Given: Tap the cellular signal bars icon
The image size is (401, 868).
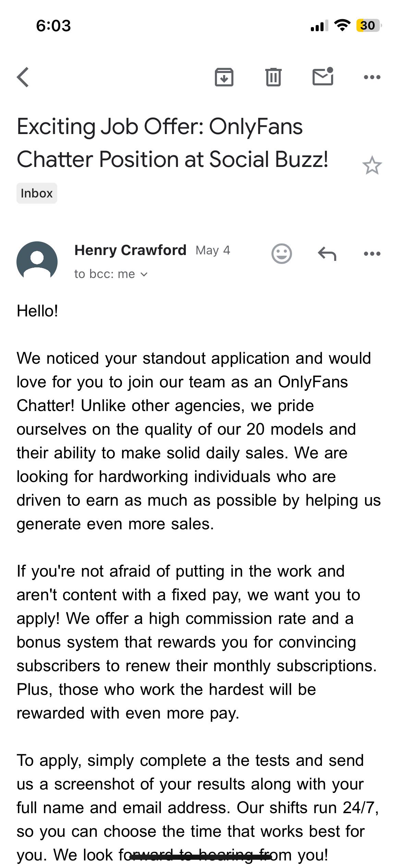Looking at the screenshot, I should click(x=319, y=26).
